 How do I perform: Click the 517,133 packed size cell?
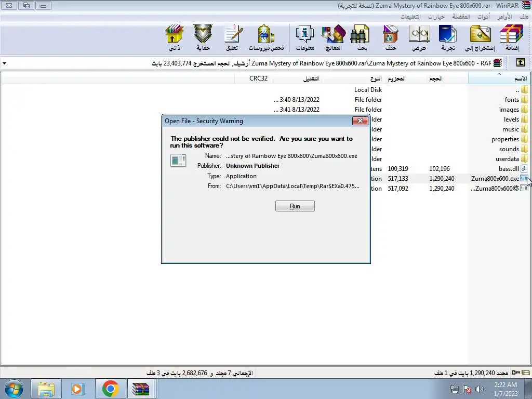pos(398,179)
